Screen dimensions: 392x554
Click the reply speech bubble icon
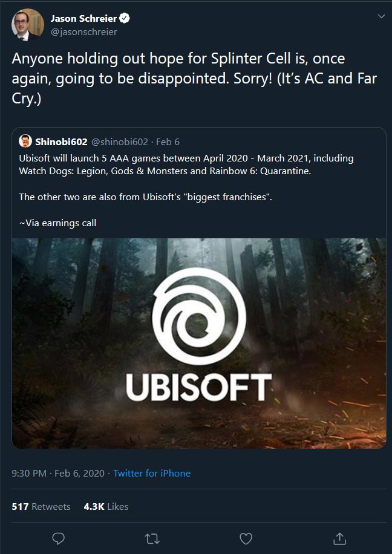(59, 537)
